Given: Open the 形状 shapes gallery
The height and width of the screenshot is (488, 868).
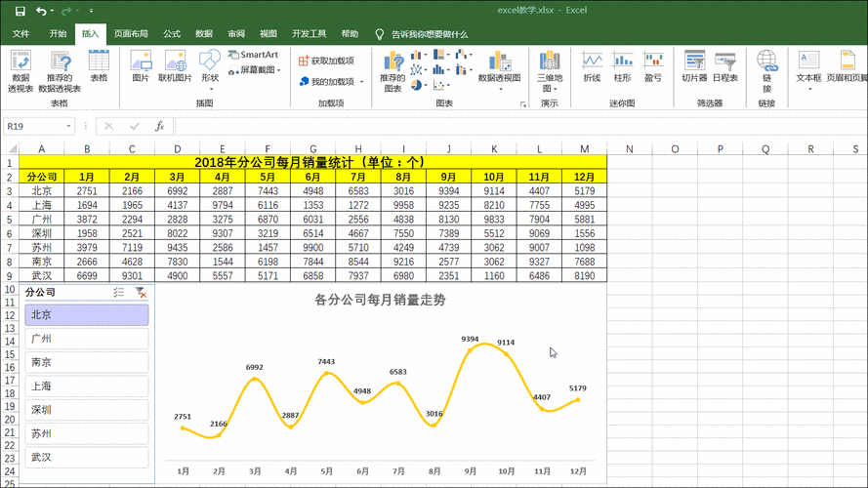Looking at the screenshot, I should 210,69.
